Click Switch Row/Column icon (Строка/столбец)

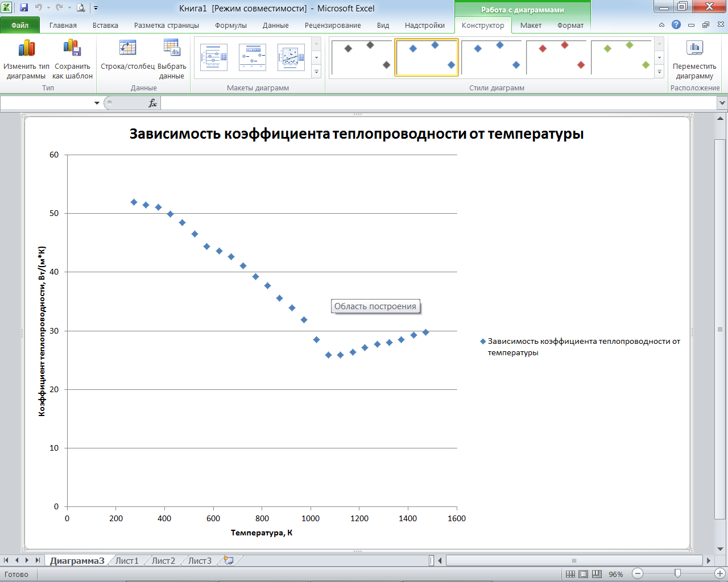pos(127,49)
